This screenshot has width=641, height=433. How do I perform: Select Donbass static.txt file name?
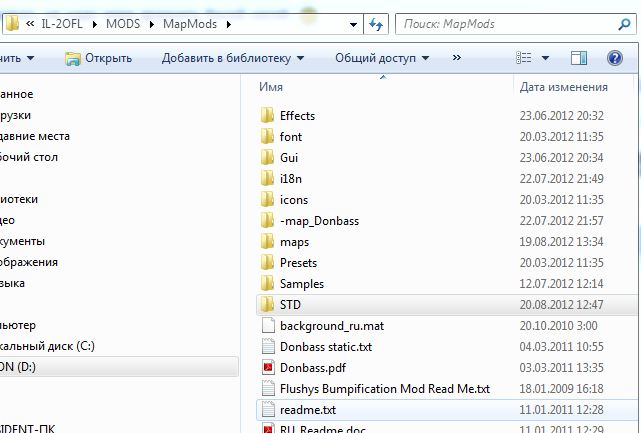[x=326, y=347]
